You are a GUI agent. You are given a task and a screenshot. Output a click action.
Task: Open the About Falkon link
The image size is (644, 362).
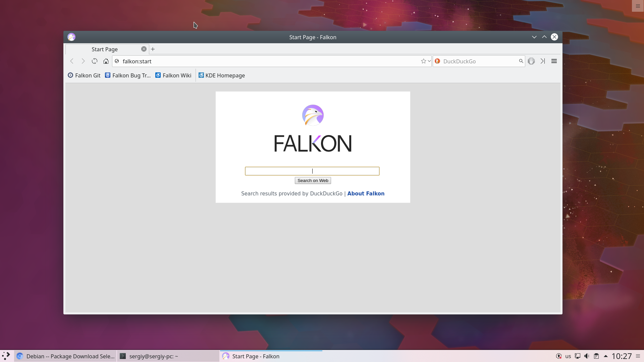click(x=366, y=193)
